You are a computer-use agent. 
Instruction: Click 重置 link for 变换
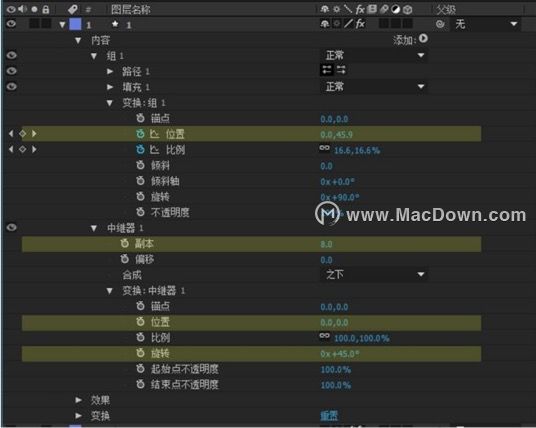[329, 416]
